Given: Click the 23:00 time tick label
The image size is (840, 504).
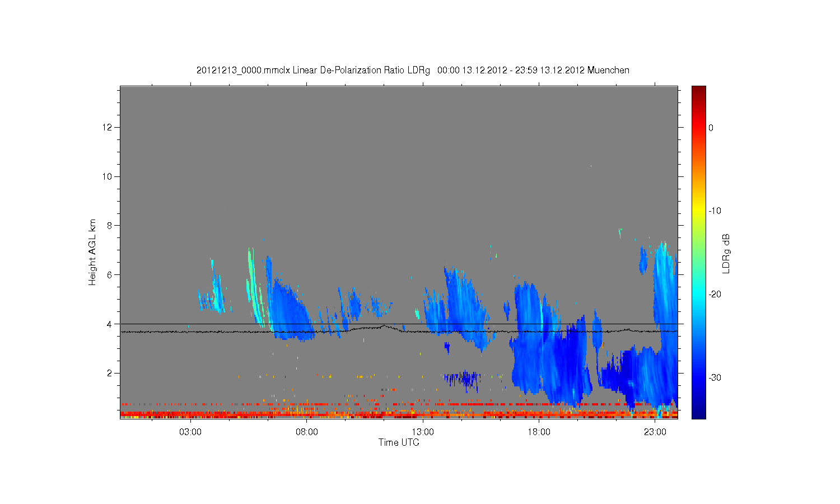Looking at the screenshot, I should pos(655,432).
